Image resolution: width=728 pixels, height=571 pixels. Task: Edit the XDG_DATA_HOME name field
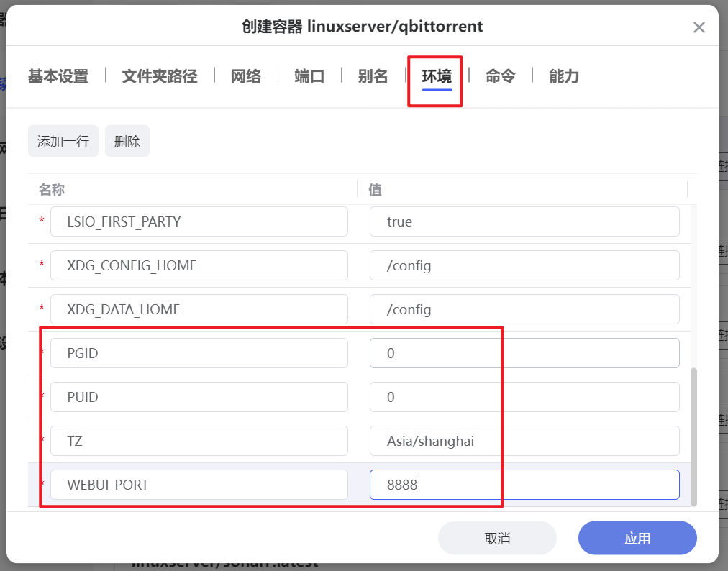tap(199, 309)
